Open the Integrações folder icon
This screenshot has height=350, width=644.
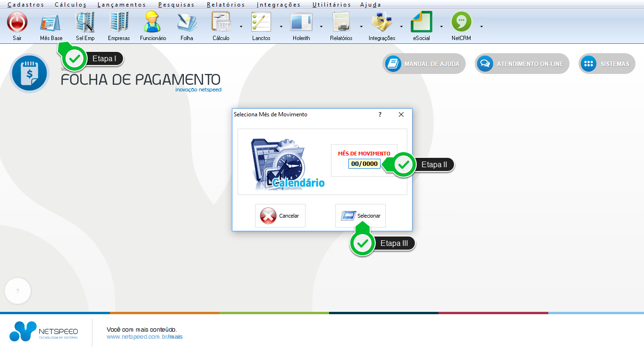click(x=382, y=22)
